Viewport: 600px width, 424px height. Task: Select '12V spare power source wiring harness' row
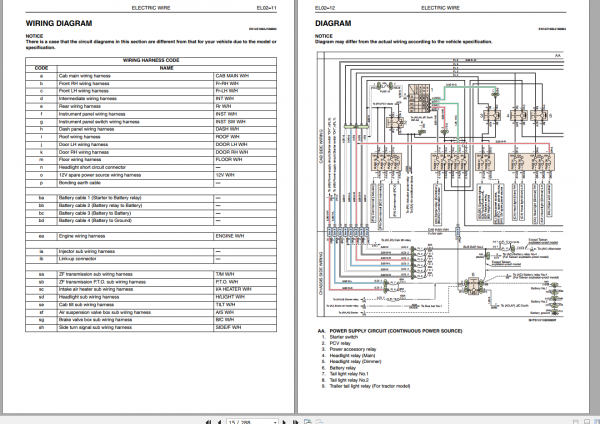tap(151, 175)
